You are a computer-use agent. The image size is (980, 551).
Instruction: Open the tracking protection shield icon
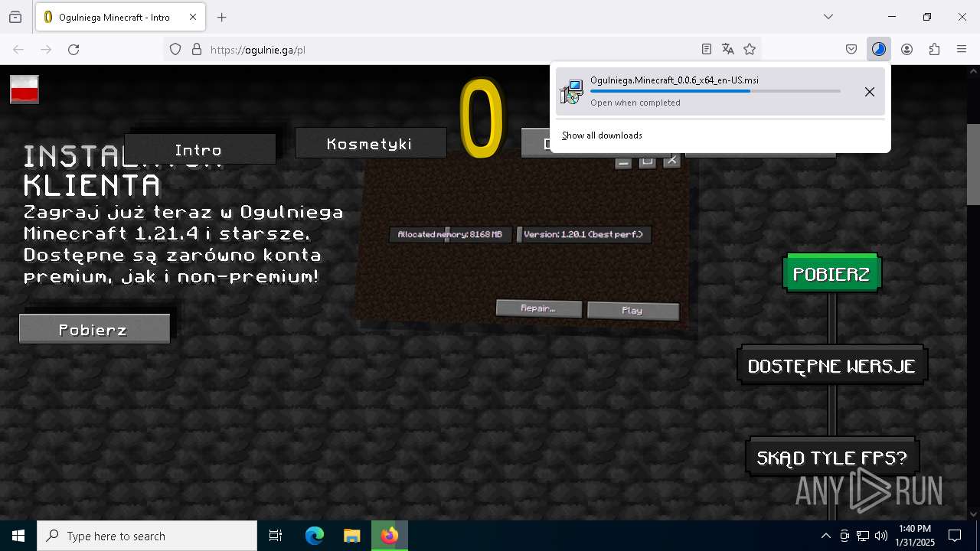click(175, 49)
